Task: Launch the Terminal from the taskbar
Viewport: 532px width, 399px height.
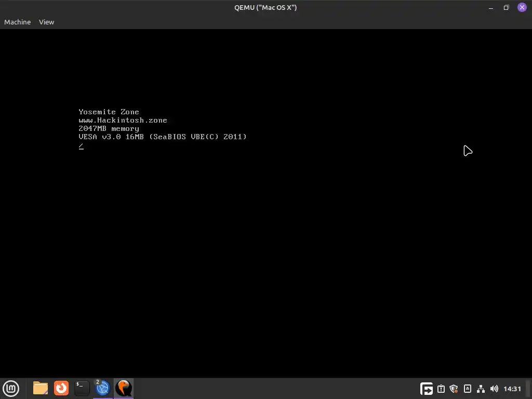Action: click(x=82, y=388)
